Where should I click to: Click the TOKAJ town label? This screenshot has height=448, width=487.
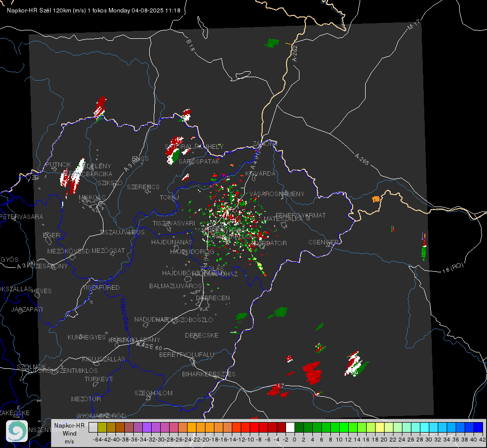[x=169, y=198]
